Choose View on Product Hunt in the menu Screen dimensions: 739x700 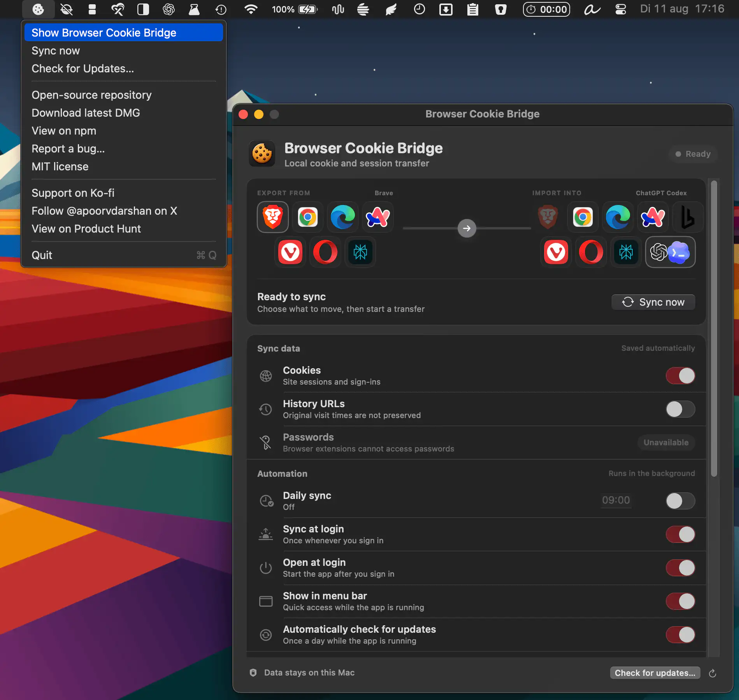pyautogui.click(x=124, y=229)
